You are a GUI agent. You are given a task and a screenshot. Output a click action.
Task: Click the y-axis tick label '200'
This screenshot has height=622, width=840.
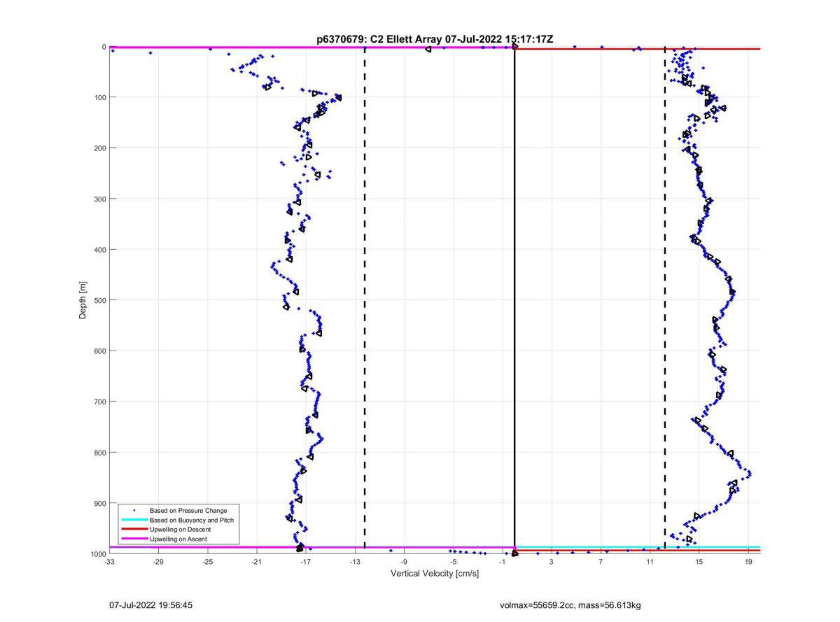100,148
